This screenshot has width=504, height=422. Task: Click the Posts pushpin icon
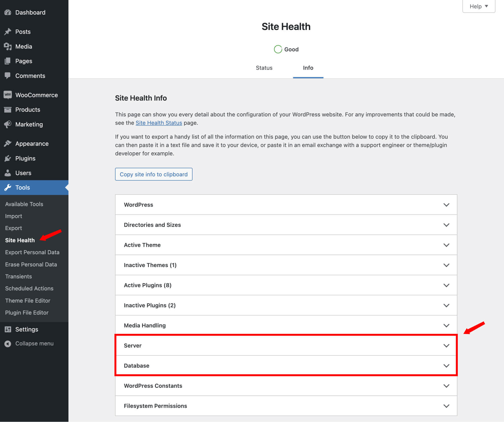[x=8, y=32]
